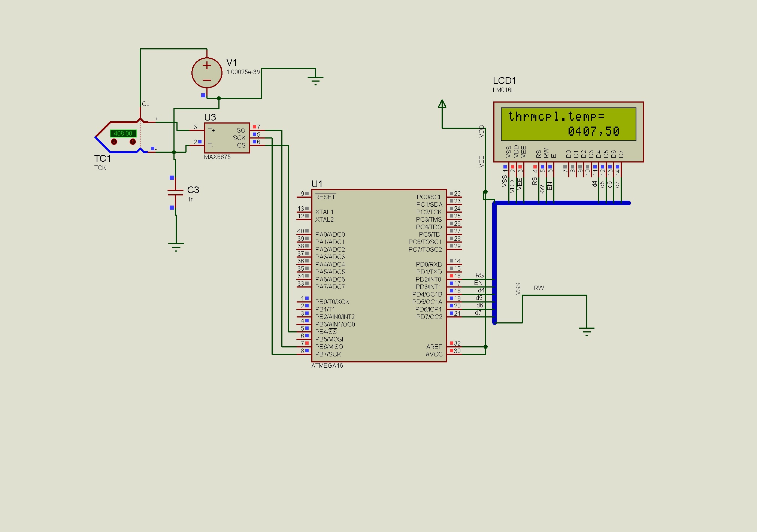
Task: Click the PA7/ADC7 pin label
Action: [330, 287]
